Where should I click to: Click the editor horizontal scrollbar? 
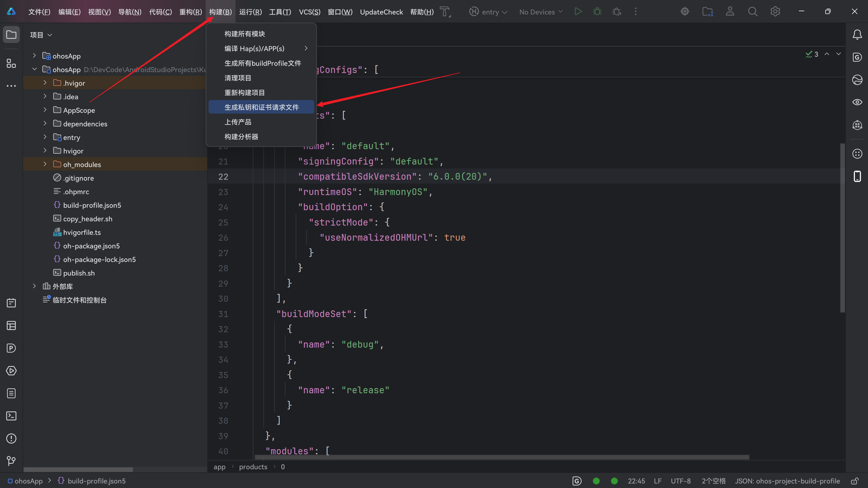pos(502,457)
